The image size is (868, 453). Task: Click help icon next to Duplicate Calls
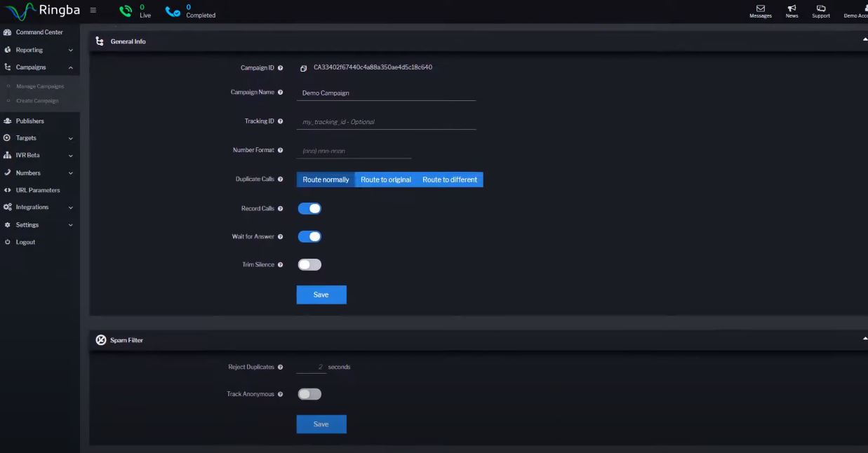(281, 180)
